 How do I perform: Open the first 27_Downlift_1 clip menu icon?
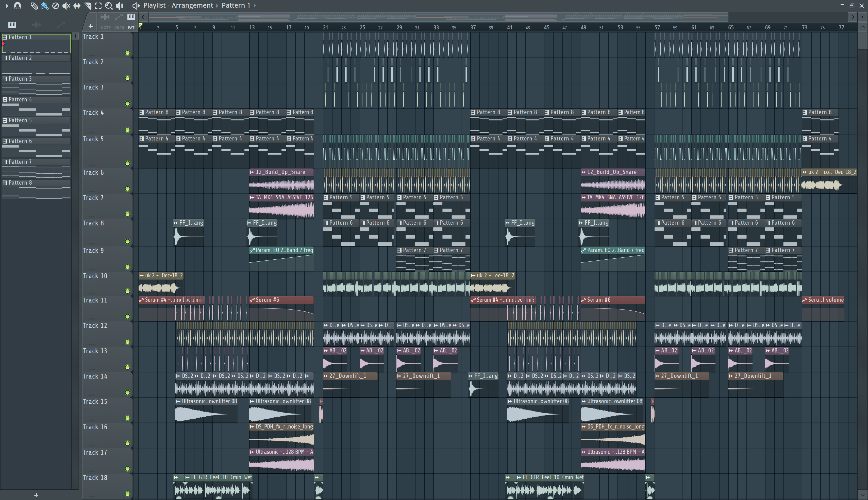tap(326, 376)
